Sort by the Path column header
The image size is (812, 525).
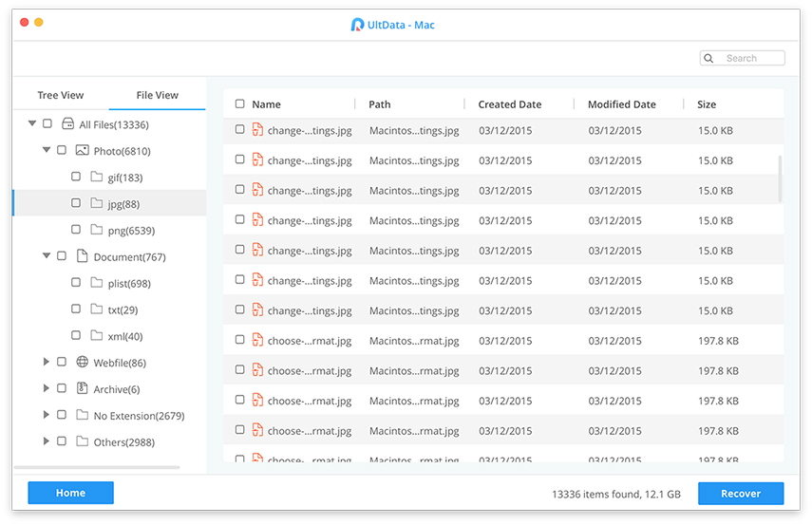pos(380,104)
